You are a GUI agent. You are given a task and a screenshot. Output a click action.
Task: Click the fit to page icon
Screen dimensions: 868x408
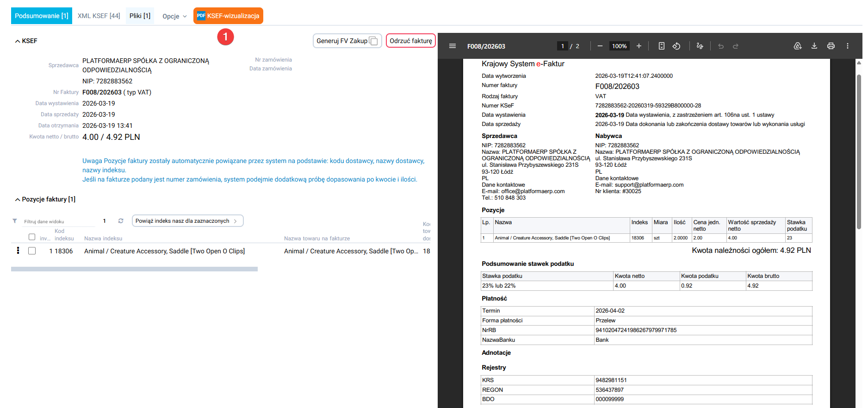pyautogui.click(x=661, y=46)
